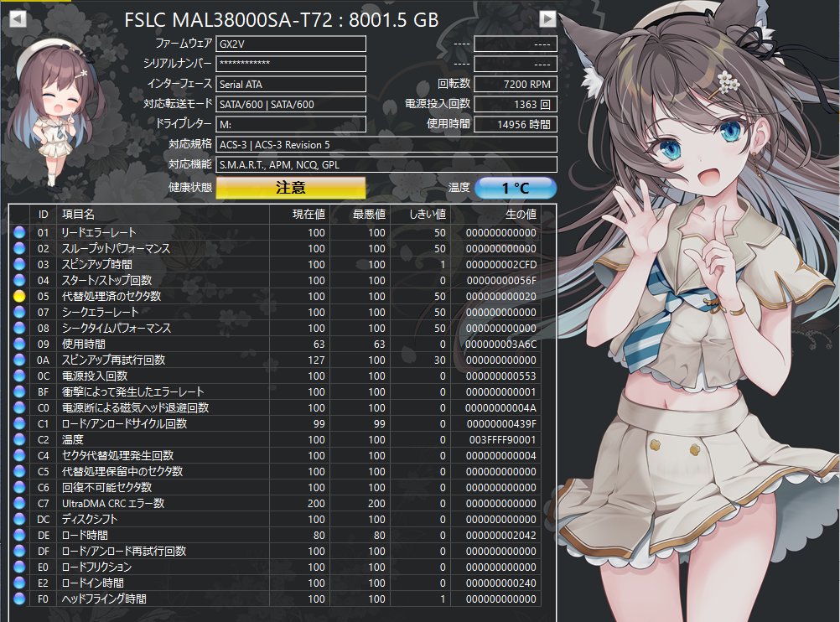Viewport: 840px width, 622px height.
Task: Click status orb for 04 スタート/ストップ回数
Action: point(19,280)
